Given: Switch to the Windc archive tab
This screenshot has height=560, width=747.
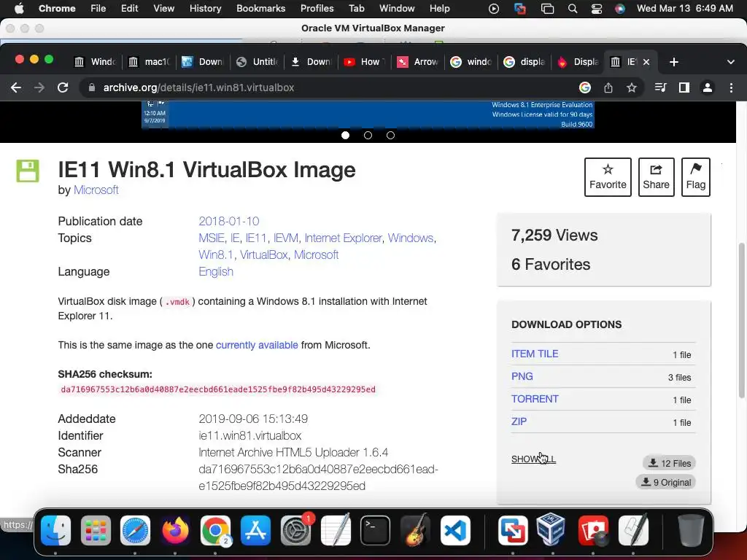Looking at the screenshot, I should (x=96, y=62).
